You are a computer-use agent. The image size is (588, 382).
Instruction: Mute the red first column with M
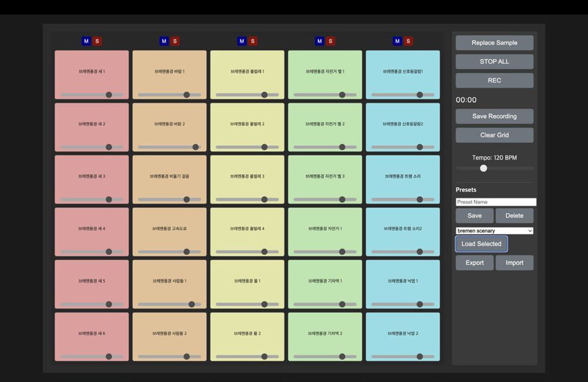(86, 41)
